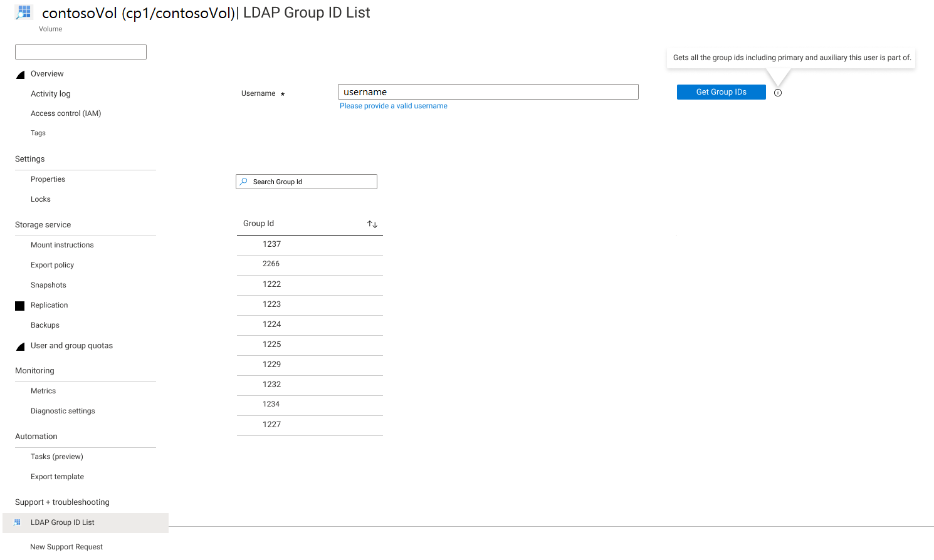934x560 pixels.
Task: Click the tooltip about getting all group ids
Action: 792,58
